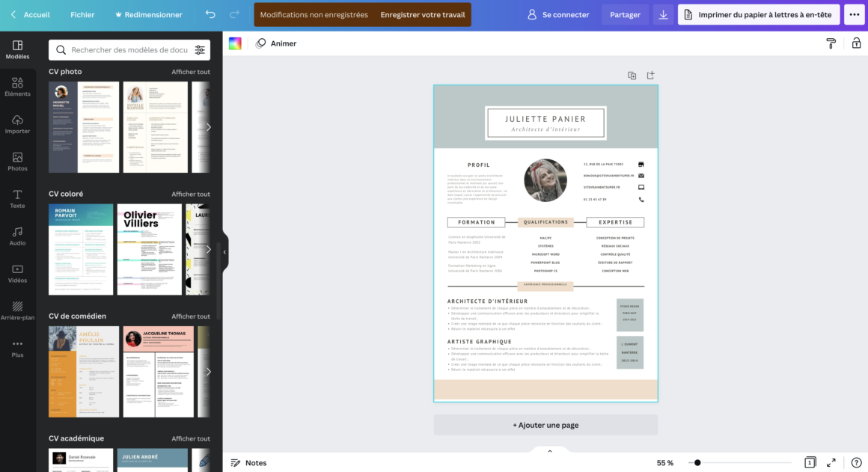868x472 pixels.
Task: Open the Fichier menu
Action: tap(82, 14)
